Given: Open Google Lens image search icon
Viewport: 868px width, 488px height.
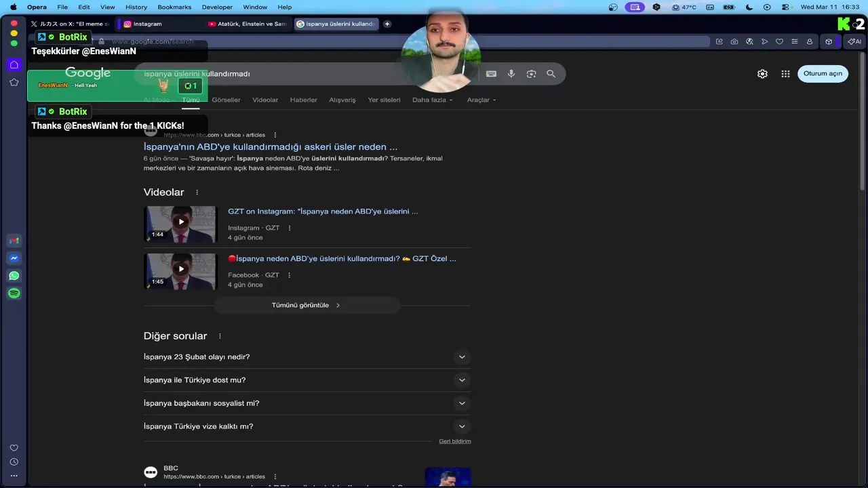Looking at the screenshot, I should tap(531, 74).
